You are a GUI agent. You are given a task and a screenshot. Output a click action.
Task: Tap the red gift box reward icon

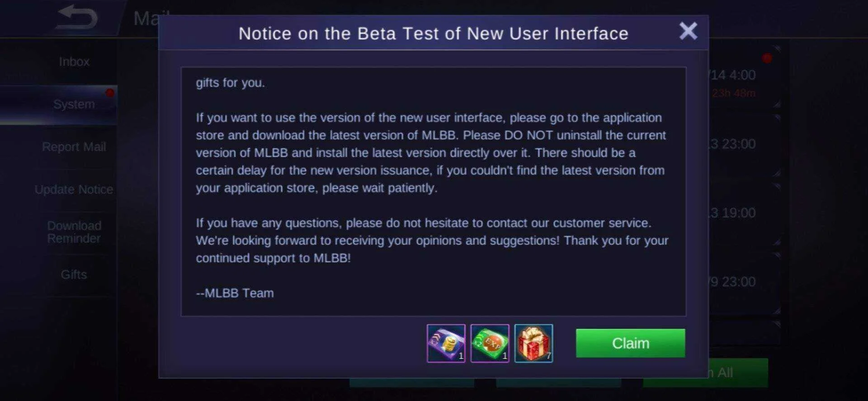533,343
